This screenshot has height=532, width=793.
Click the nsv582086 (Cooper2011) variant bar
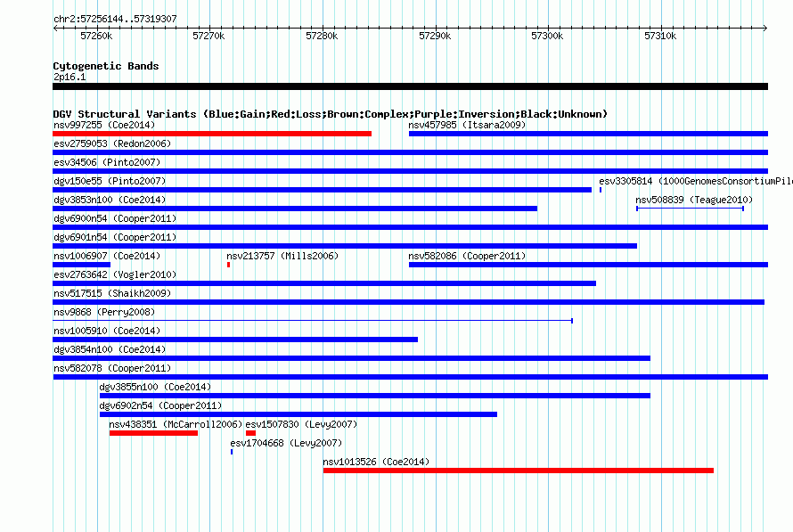tap(588, 265)
